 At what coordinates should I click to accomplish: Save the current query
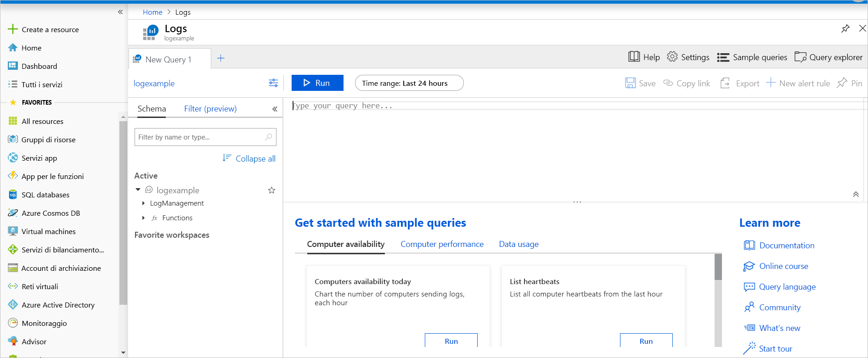pos(640,83)
